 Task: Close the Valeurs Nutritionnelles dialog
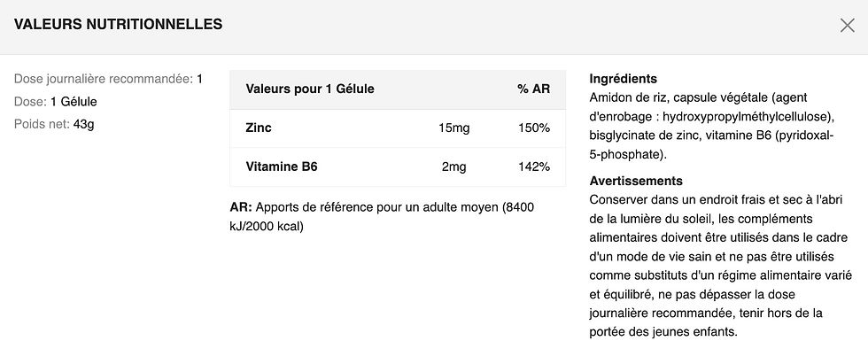(x=847, y=25)
